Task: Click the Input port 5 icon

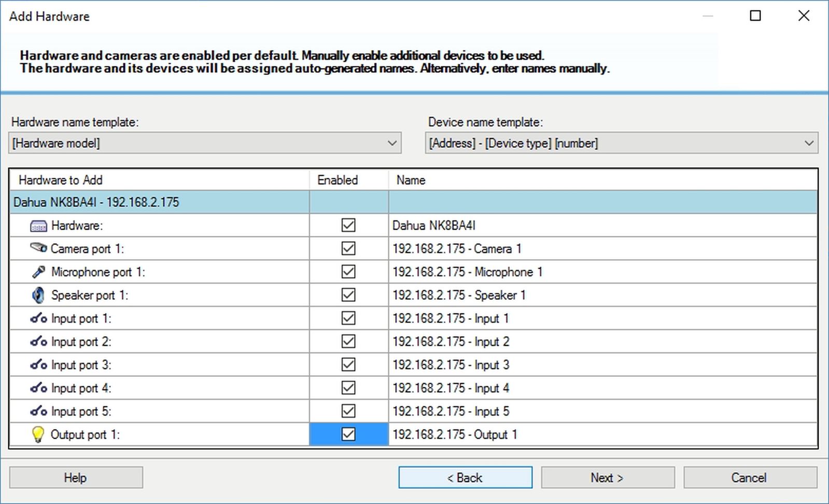Action: pyautogui.click(x=38, y=411)
